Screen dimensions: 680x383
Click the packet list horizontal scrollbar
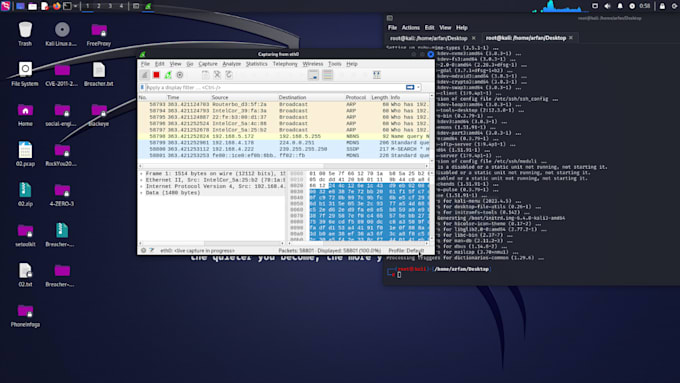coord(284,166)
